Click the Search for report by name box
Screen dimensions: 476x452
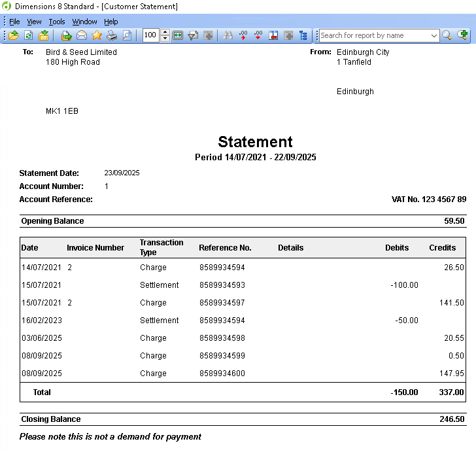pyautogui.click(x=374, y=35)
